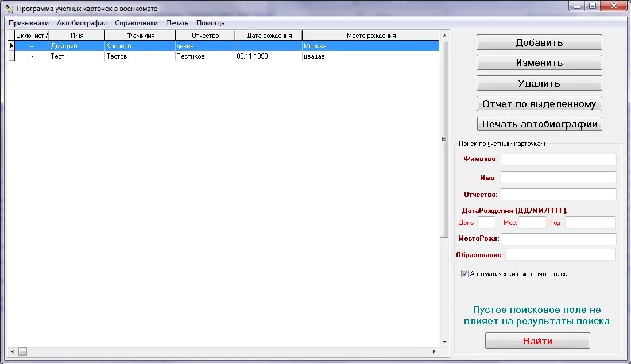Focus the Образование search field

pos(560,254)
